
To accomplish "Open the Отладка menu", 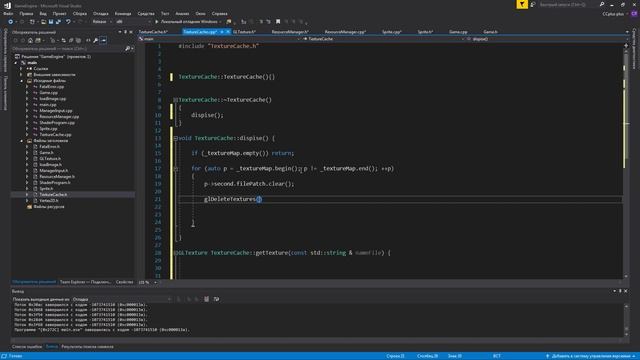I will tap(100, 13).
